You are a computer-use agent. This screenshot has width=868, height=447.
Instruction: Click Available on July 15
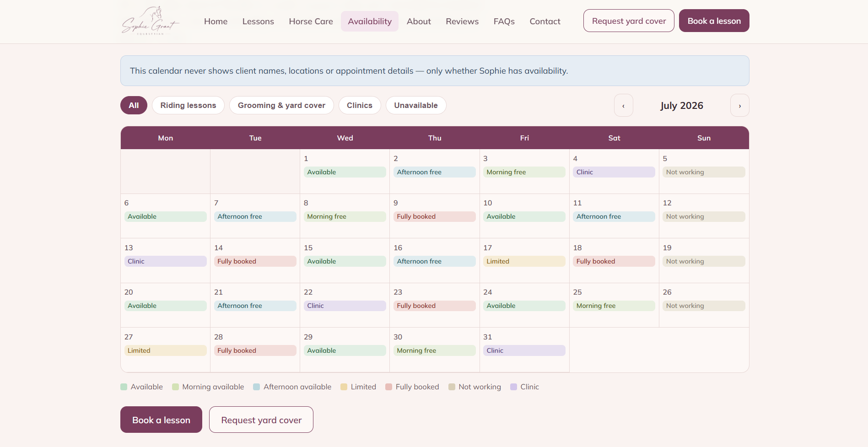(345, 261)
